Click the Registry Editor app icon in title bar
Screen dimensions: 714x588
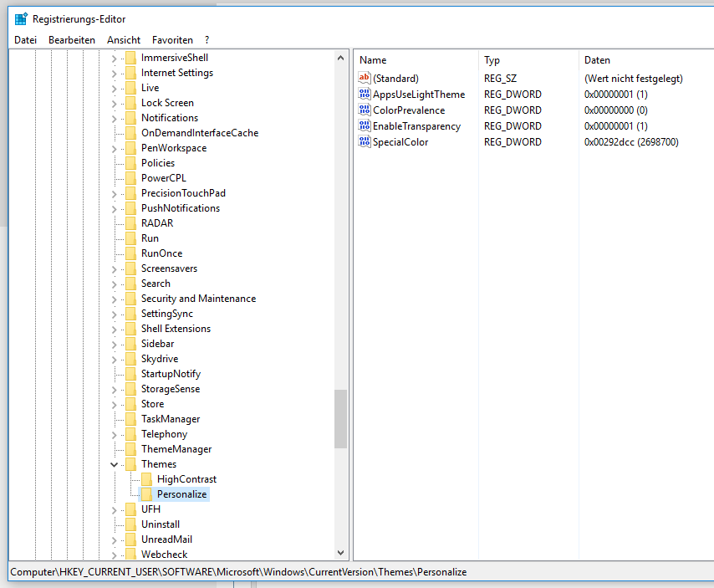(x=21, y=19)
